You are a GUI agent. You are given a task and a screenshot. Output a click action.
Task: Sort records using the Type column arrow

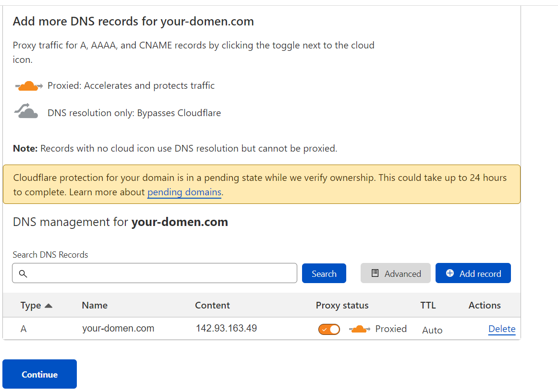(49, 306)
